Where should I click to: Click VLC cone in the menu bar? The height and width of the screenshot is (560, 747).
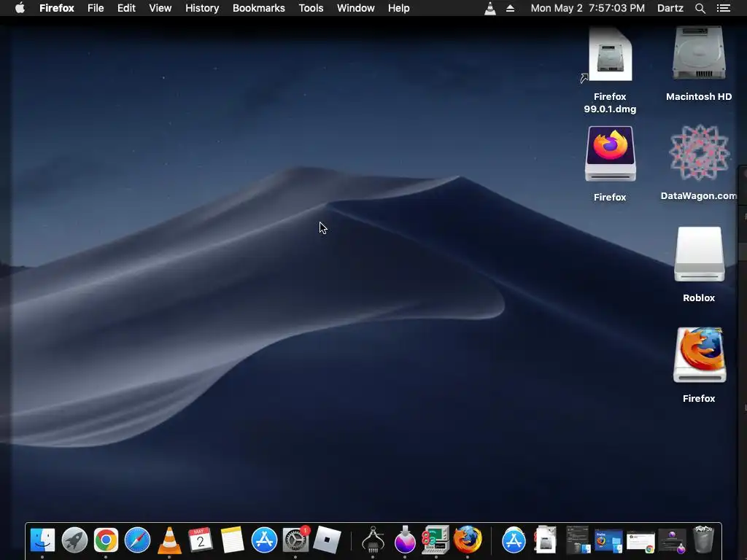pos(489,8)
